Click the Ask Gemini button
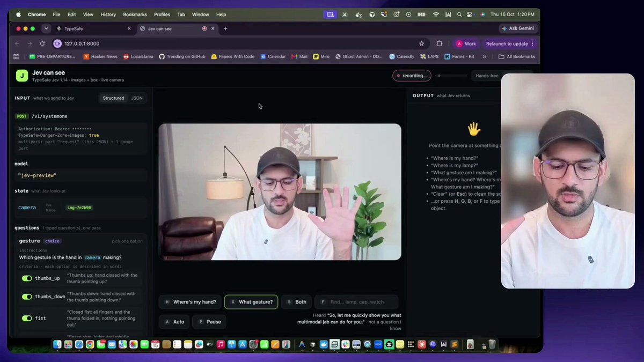 (517, 28)
